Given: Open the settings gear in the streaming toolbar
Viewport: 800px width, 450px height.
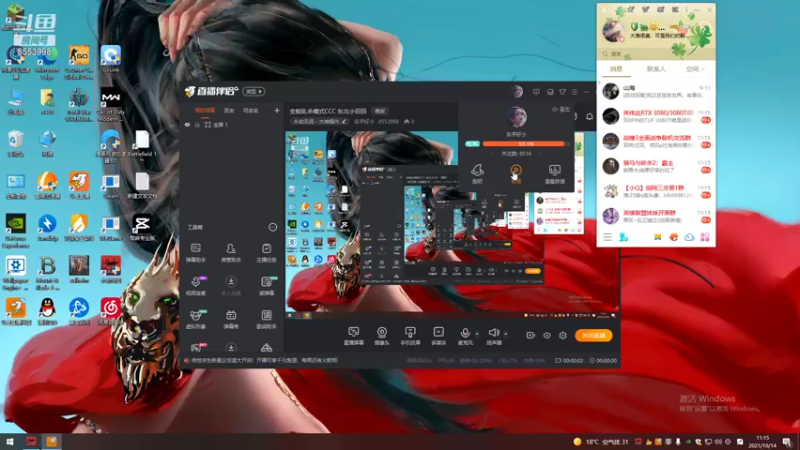Looking at the screenshot, I should 563,335.
